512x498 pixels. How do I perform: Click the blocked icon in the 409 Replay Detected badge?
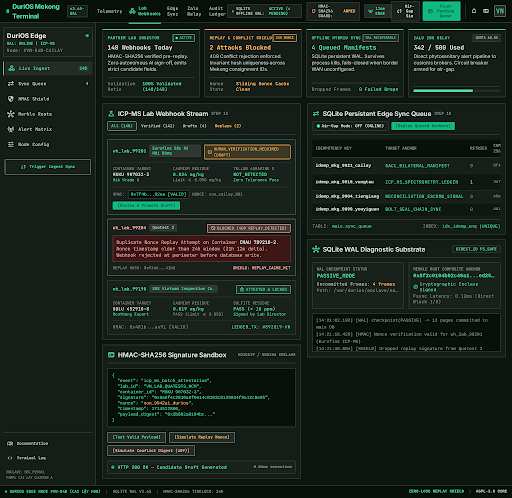213,228
